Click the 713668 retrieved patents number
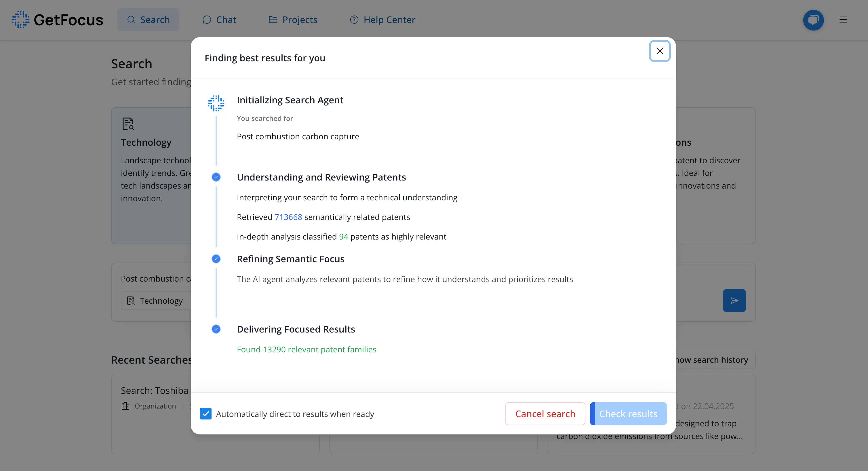Viewport: 868px width, 471px height. tap(288, 217)
